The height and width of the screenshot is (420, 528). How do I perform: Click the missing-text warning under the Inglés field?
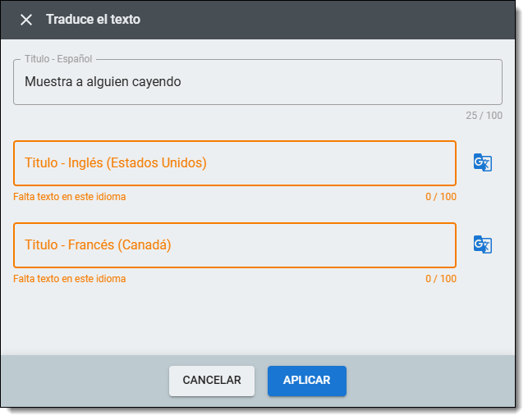(70, 197)
